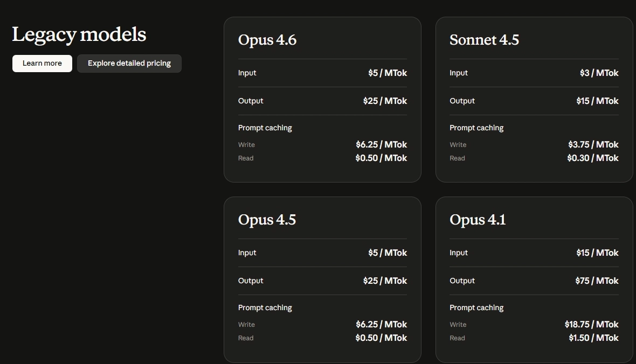Click the Opus 4.1 card title
The width and height of the screenshot is (636, 364).
click(478, 220)
